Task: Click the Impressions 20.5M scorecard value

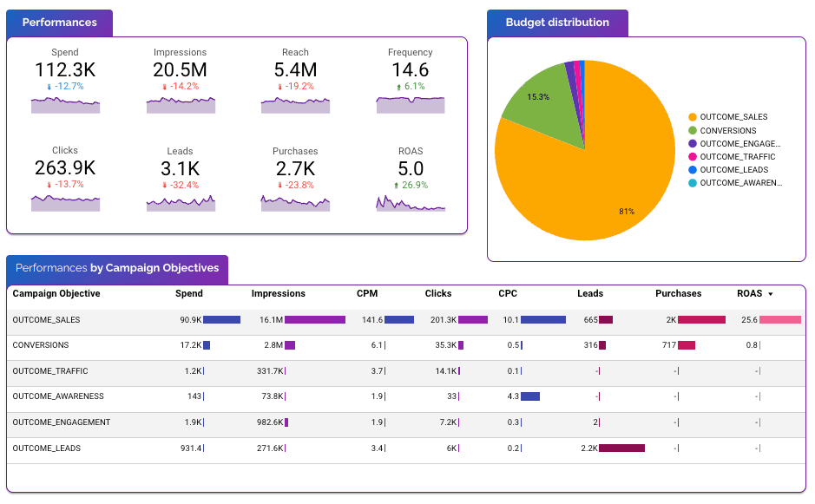Action: 180,70
